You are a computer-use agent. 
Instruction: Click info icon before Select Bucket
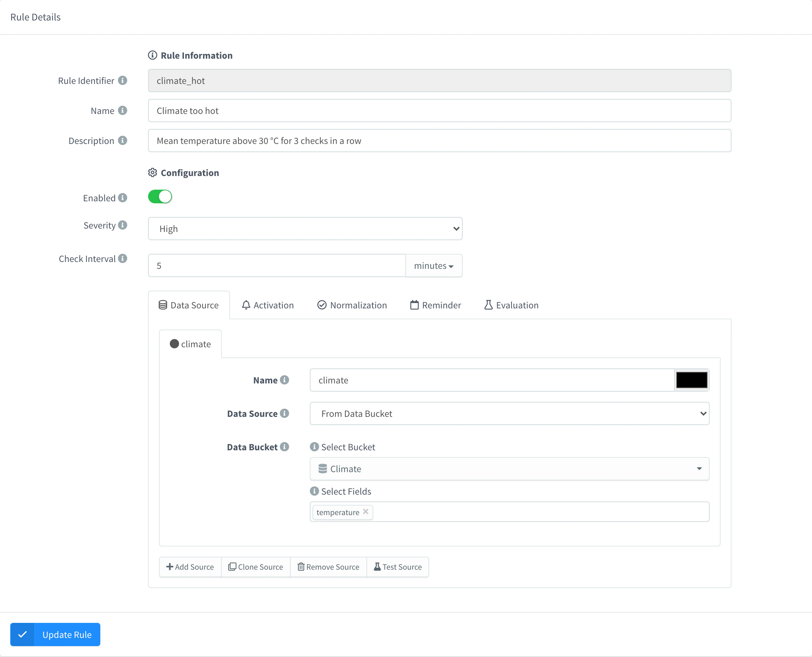click(314, 447)
